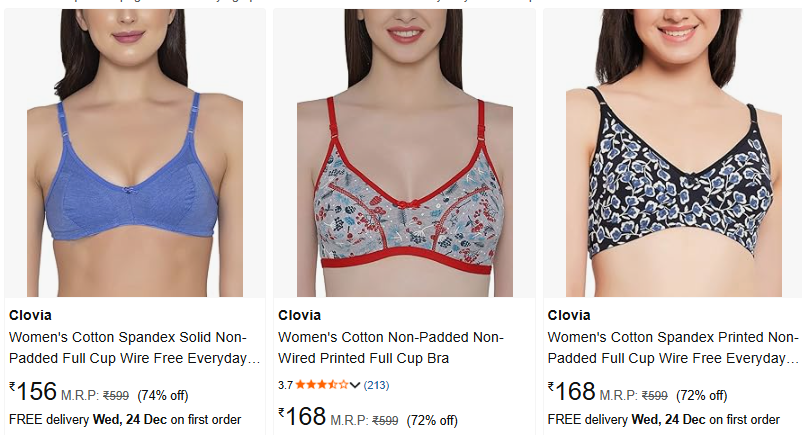Click the struck-through ₹599 M.R.P. on first card
Image resolution: width=802 pixels, height=435 pixels.
coord(116,396)
